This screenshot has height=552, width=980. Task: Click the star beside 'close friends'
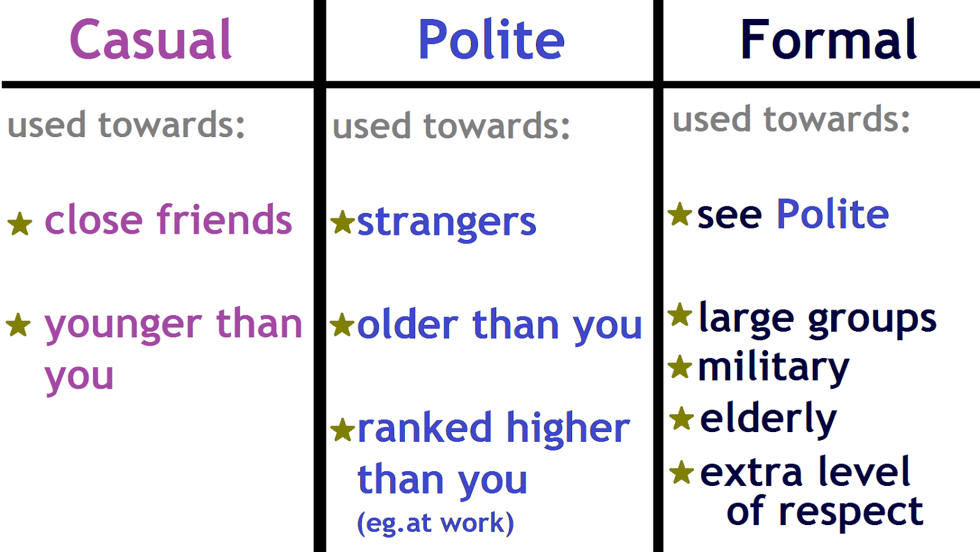pos(20,224)
